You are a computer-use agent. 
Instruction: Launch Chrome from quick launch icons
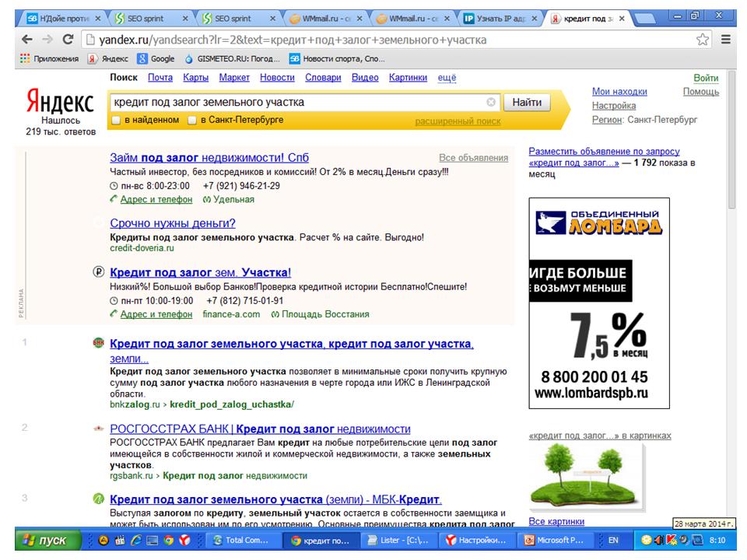168,541
